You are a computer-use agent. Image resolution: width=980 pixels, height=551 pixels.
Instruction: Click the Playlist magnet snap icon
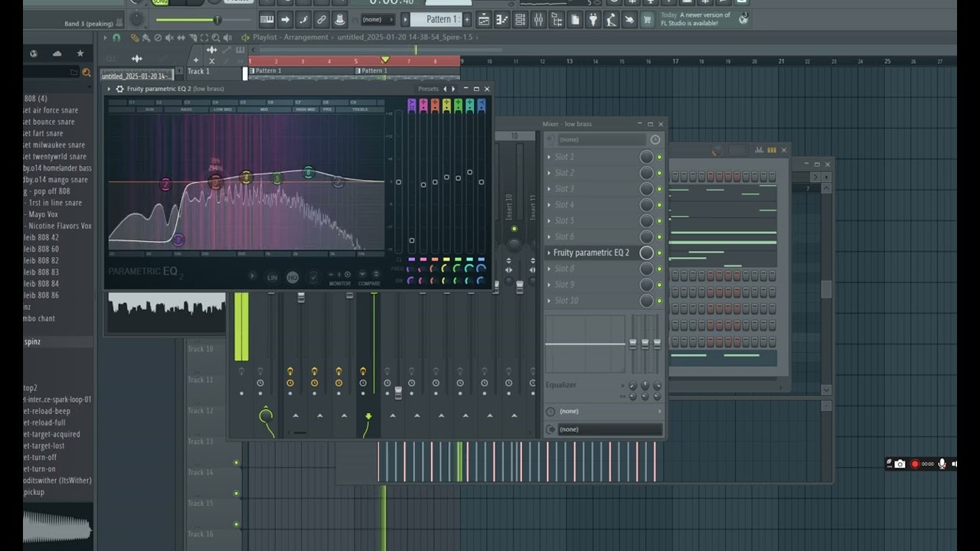point(116,37)
